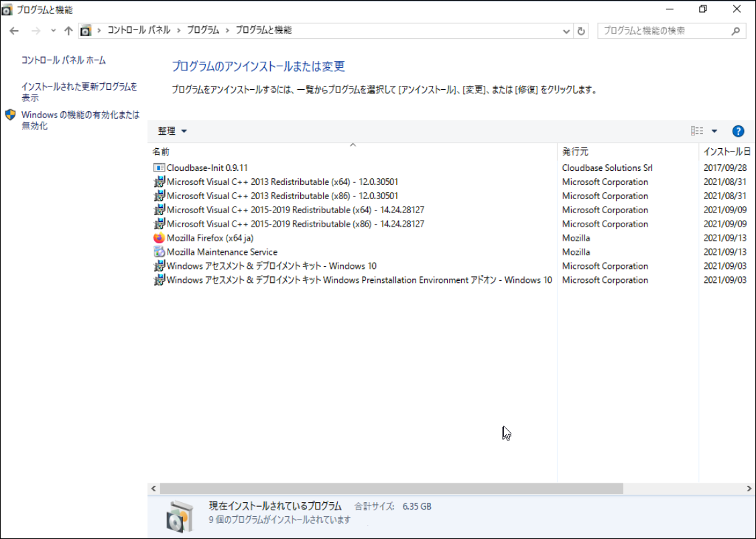This screenshot has height=539, width=756.
Task: Click icon of the Windows 10 ADK row
Action: click(159, 265)
